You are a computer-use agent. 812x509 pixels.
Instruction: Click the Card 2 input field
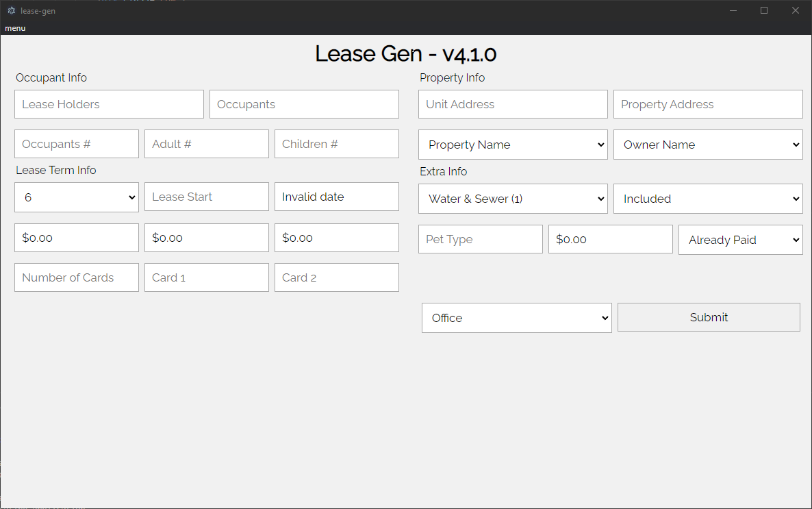(336, 277)
